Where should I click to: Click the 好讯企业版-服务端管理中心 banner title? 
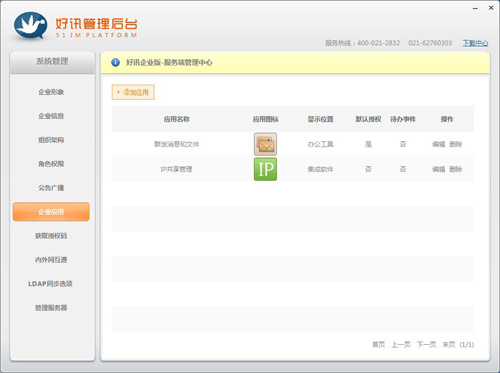pyautogui.click(x=169, y=62)
